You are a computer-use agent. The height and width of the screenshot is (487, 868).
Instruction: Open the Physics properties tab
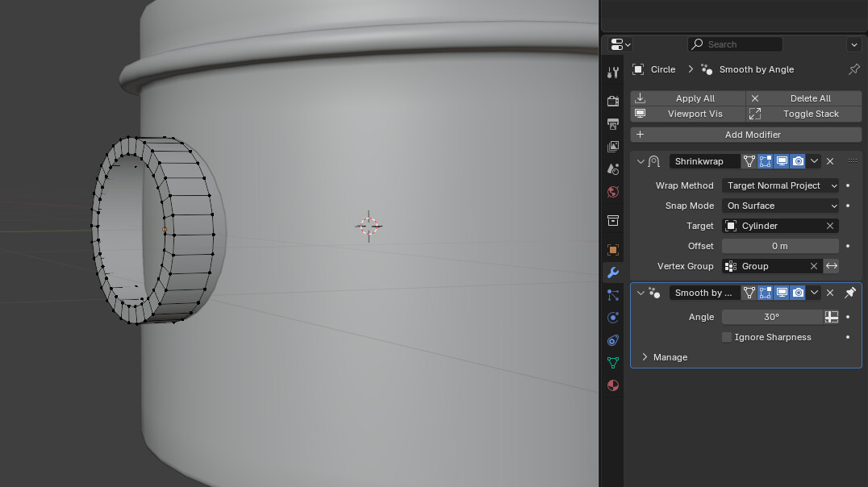pyautogui.click(x=613, y=318)
